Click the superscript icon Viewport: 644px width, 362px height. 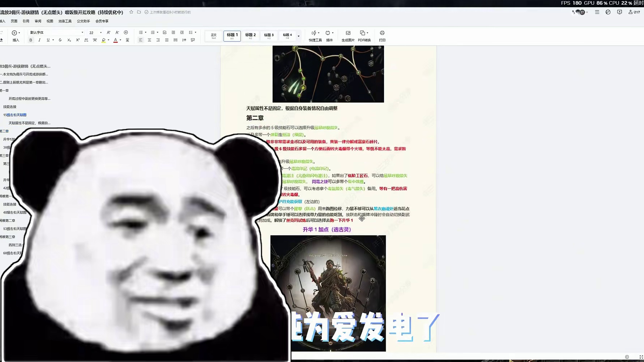(77, 40)
